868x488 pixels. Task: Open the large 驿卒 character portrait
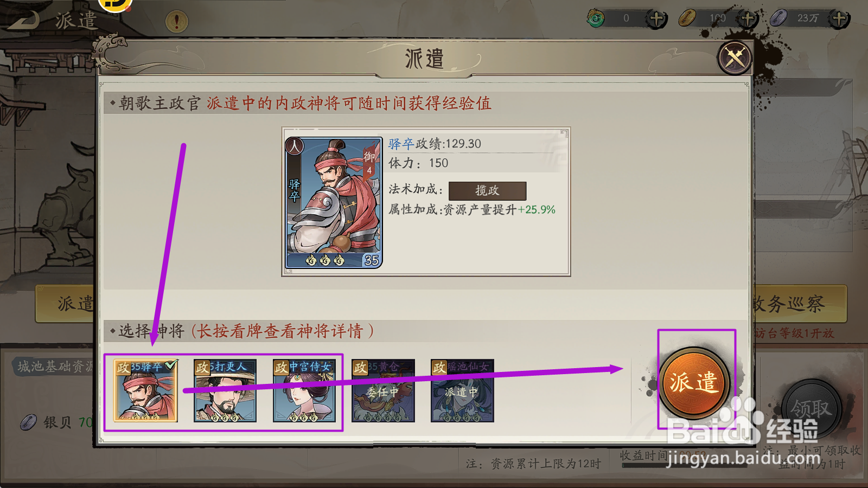tap(334, 202)
